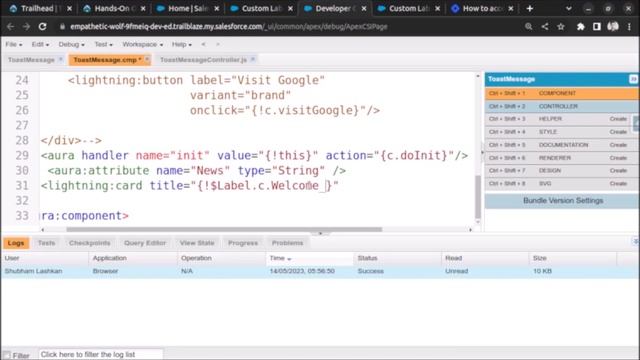The height and width of the screenshot is (360, 640).
Task: Sort logs by Time column
Action: pos(309,258)
